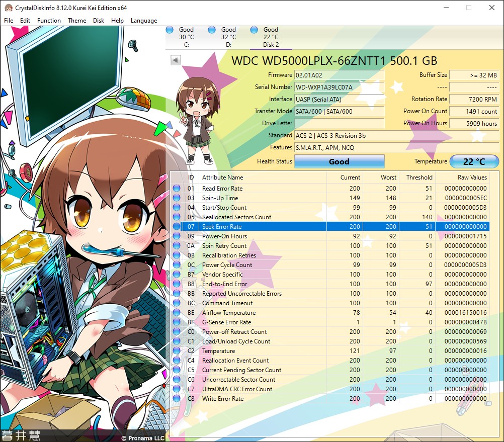Click the CrystalDiskInfo app icon in title bar
This screenshot has height=442, width=504.
pos(9,8)
